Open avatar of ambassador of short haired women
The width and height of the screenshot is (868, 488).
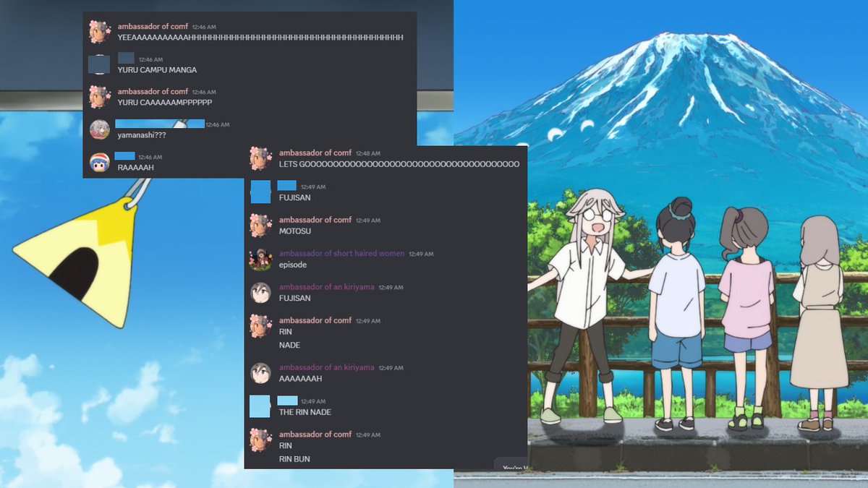[x=260, y=259]
